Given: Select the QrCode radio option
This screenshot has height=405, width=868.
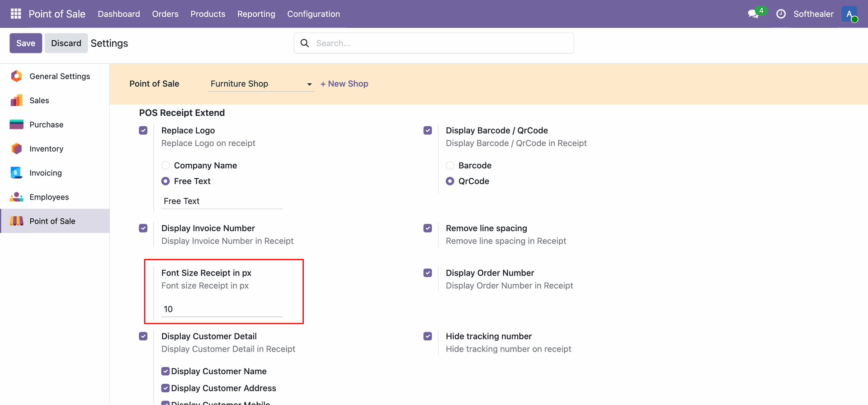Looking at the screenshot, I should [450, 181].
